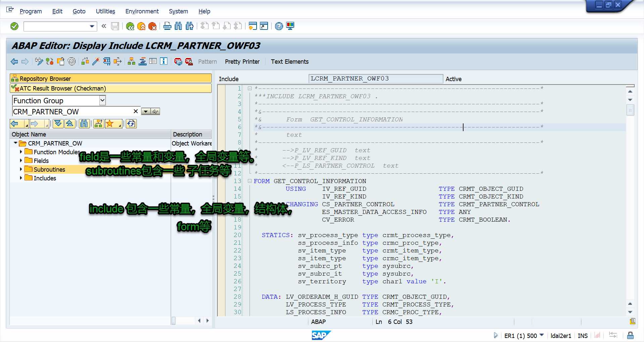The width and height of the screenshot is (644, 342).
Task: Click the Display/Change glasses-pencil icon
Action: 39,62
